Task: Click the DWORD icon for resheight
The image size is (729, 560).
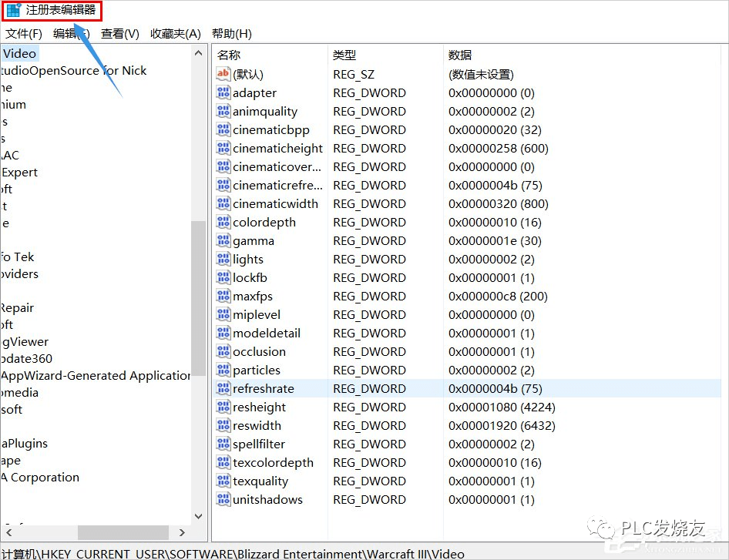Action: 223,407
